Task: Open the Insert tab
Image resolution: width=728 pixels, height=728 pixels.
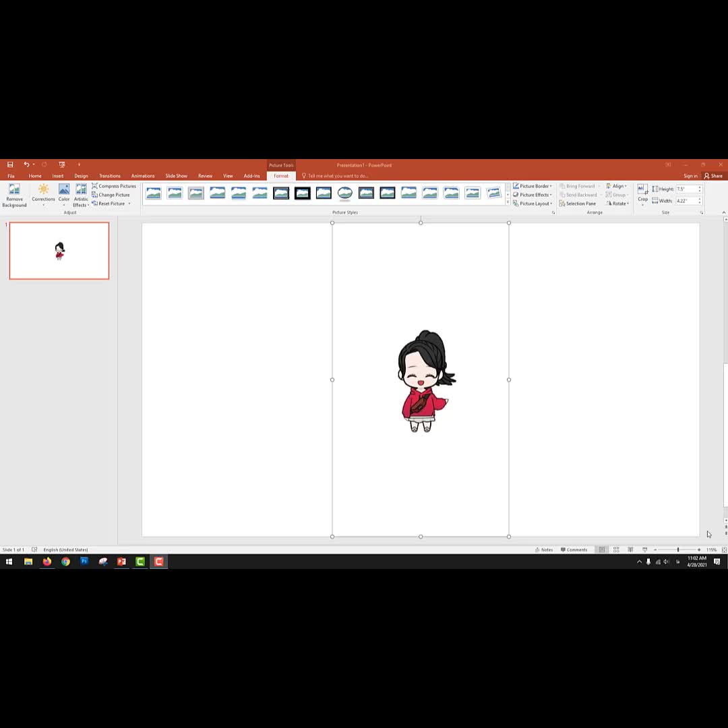Action: pyautogui.click(x=58, y=176)
